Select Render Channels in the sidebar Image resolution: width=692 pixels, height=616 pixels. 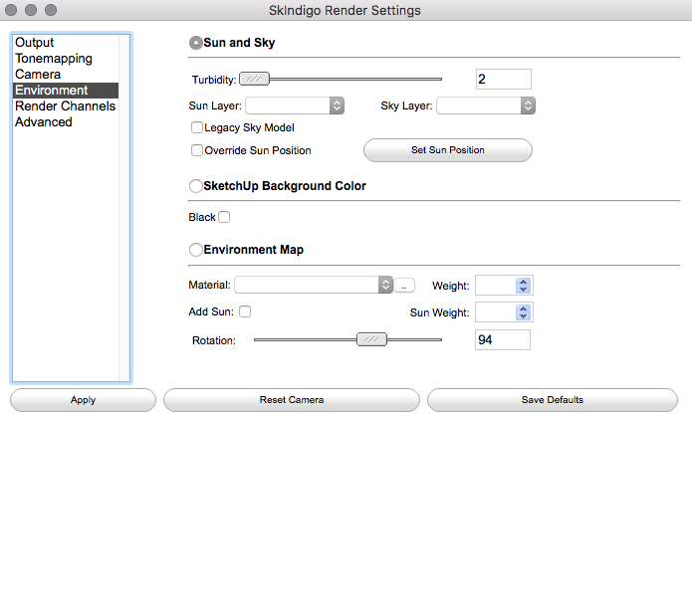coord(65,106)
